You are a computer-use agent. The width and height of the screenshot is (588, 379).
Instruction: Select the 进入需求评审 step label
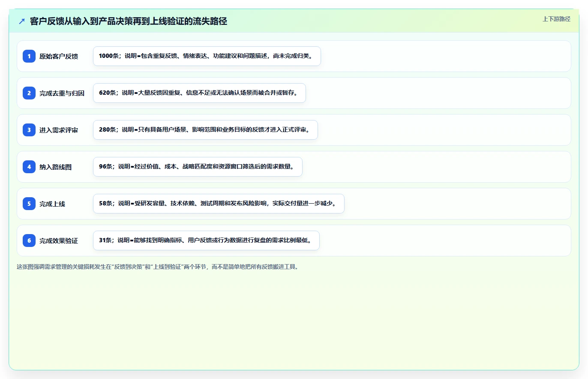tap(59, 130)
